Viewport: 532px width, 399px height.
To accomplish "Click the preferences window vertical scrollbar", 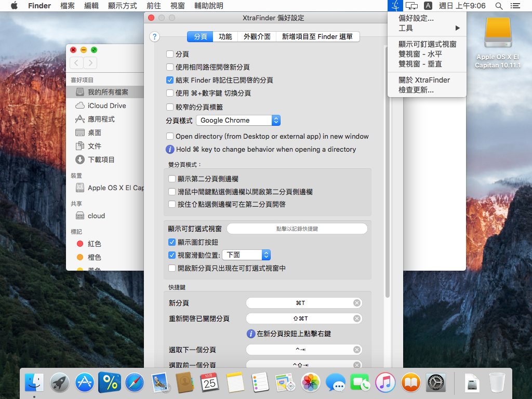I will click(x=387, y=173).
